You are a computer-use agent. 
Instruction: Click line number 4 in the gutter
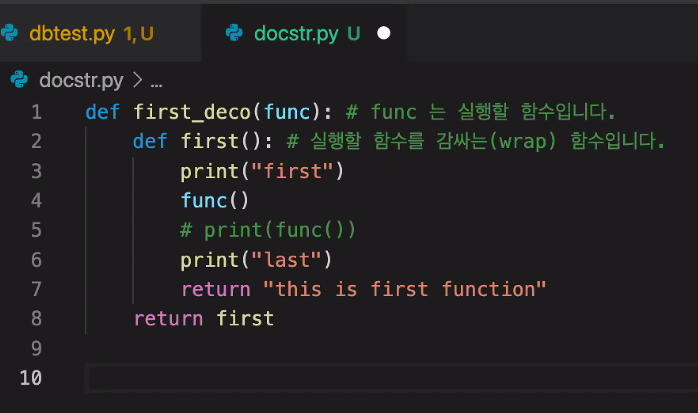pos(37,200)
